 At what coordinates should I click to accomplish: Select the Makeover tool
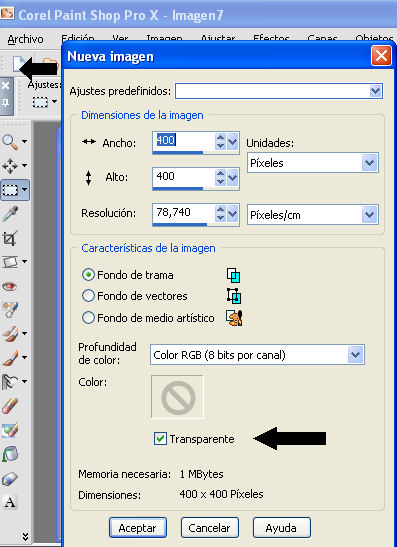[x=10, y=309]
